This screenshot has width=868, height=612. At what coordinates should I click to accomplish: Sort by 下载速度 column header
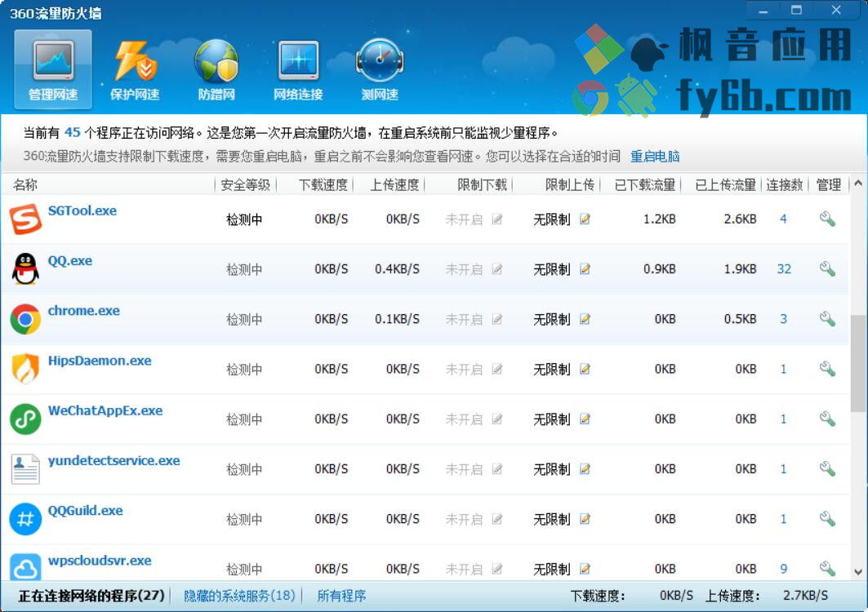point(323,184)
